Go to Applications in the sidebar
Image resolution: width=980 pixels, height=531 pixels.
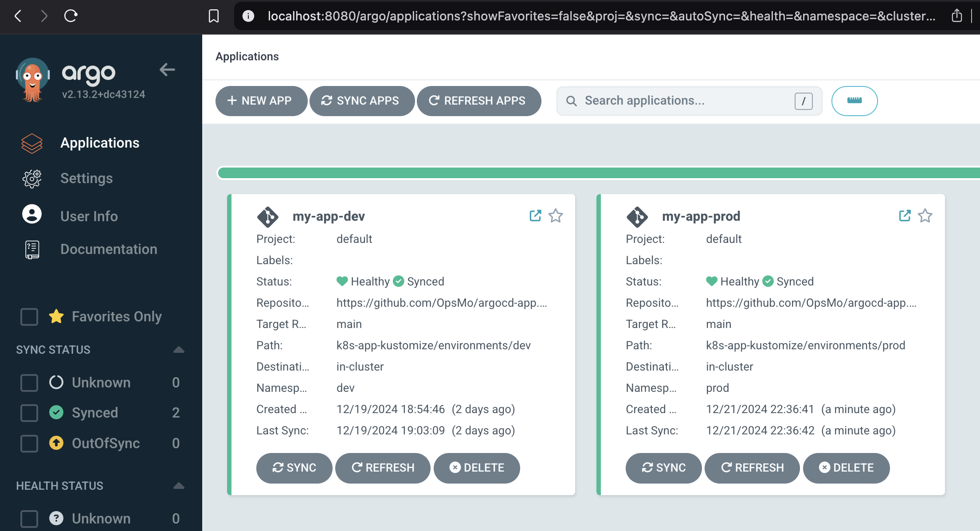tap(100, 143)
